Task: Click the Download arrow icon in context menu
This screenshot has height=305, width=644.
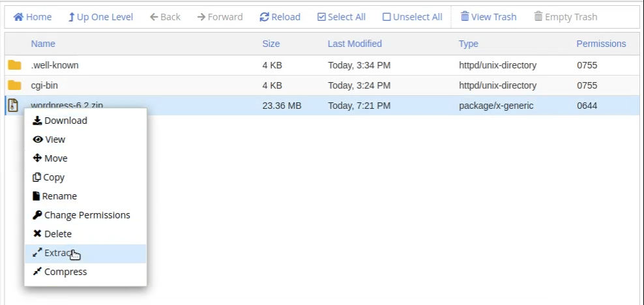Action: click(x=37, y=121)
